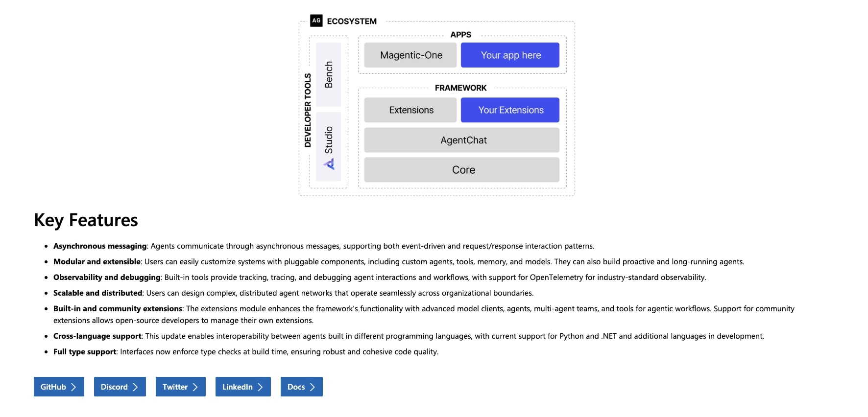Click the chevron arrow inside the GitHub button

click(x=74, y=387)
